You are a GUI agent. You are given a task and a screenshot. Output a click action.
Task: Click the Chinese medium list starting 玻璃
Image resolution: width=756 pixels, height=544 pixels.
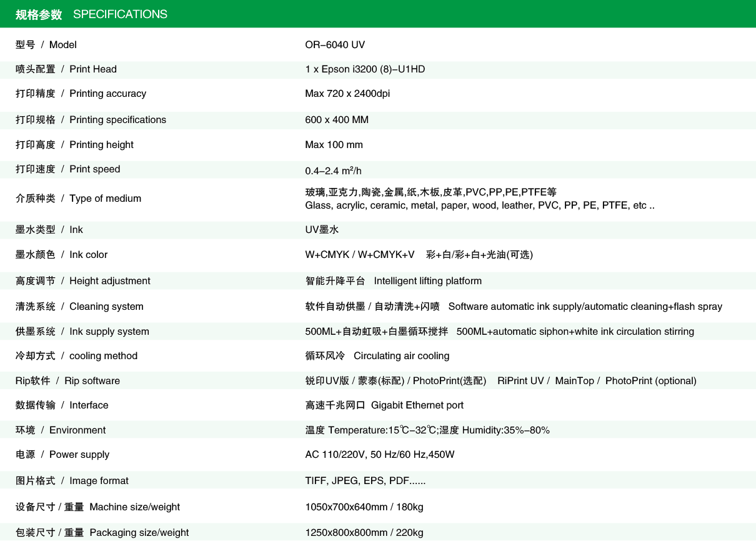[x=430, y=192]
